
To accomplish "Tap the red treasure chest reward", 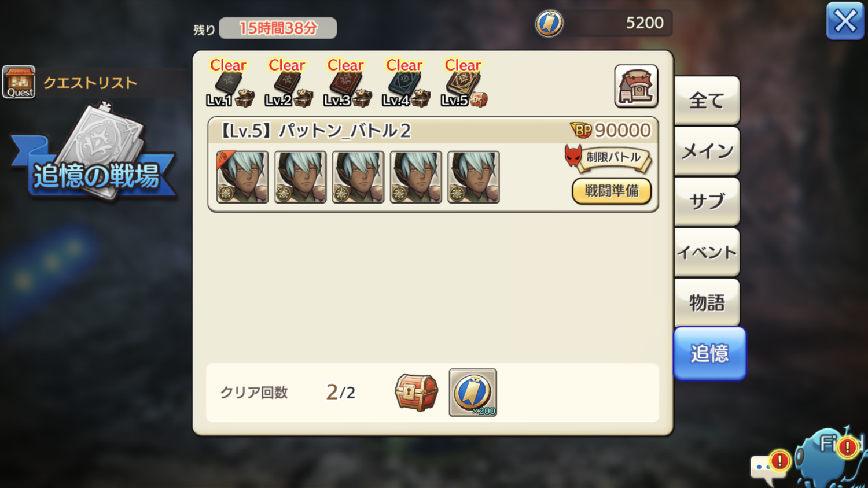I will [416, 392].
